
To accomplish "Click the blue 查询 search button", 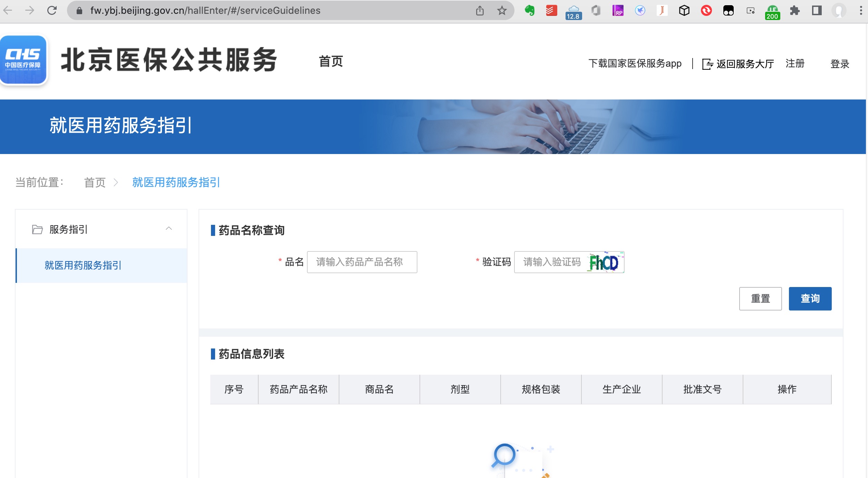I will pos(810,299).
